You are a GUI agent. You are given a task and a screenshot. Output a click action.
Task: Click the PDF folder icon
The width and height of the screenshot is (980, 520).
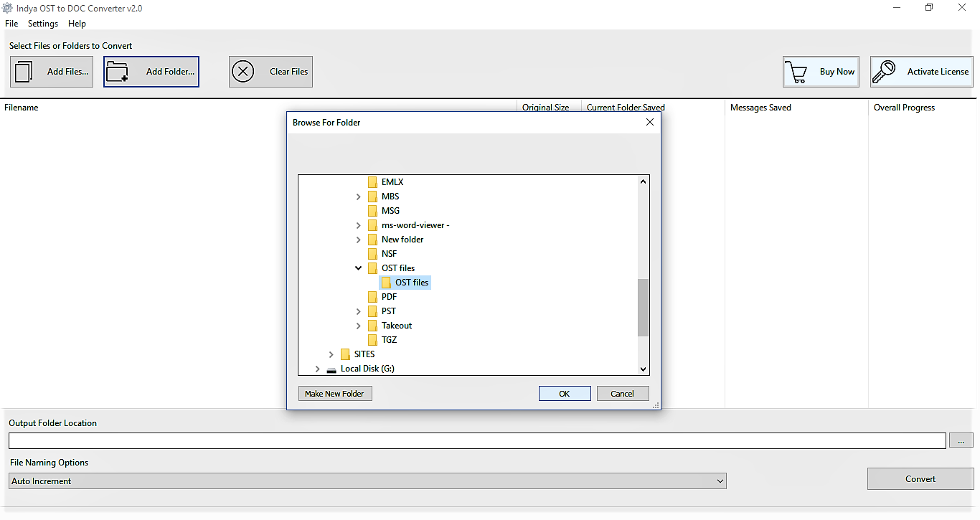372,297
